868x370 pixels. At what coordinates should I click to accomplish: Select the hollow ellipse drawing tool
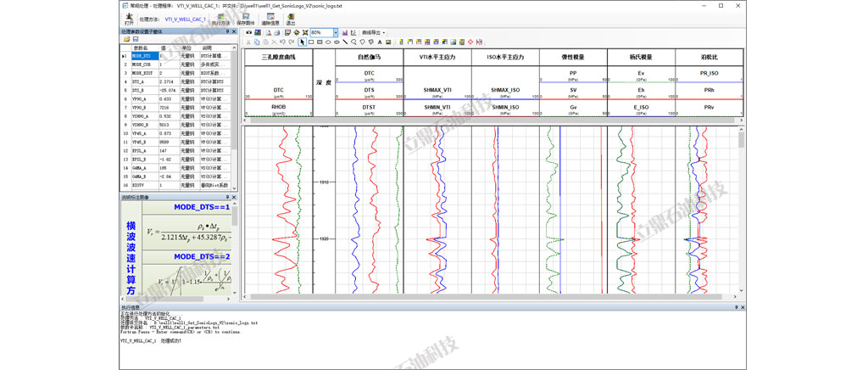(328, 42)
